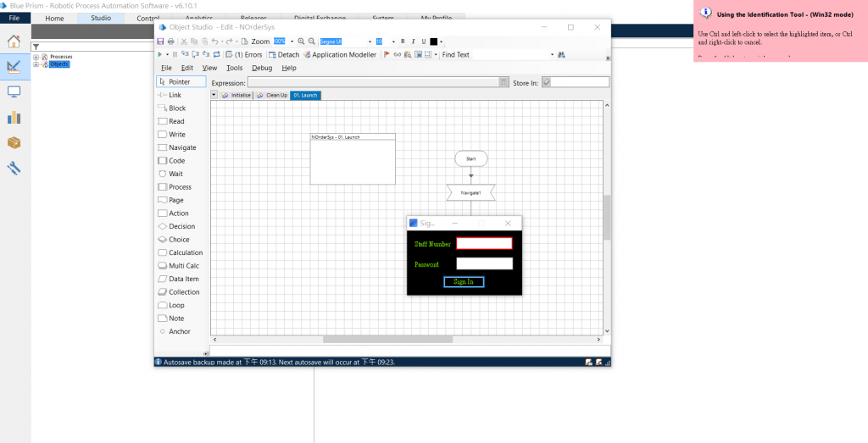Click the Zoom Out magnifier icon
Viewport: 868px width, 443px height.
point(312,42)
